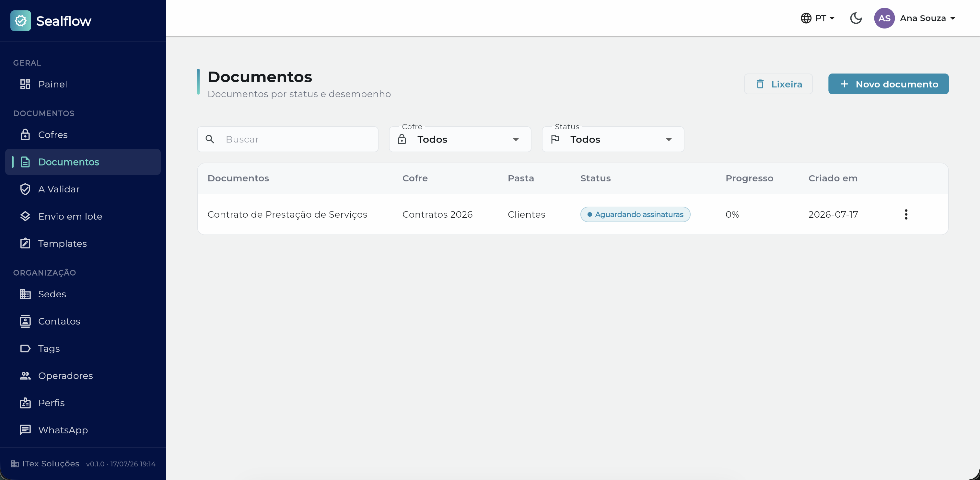Select the Documentos file icon in sidebar
Image resolution: width=980 pixels, height=480 pixels.
(25, 162)
